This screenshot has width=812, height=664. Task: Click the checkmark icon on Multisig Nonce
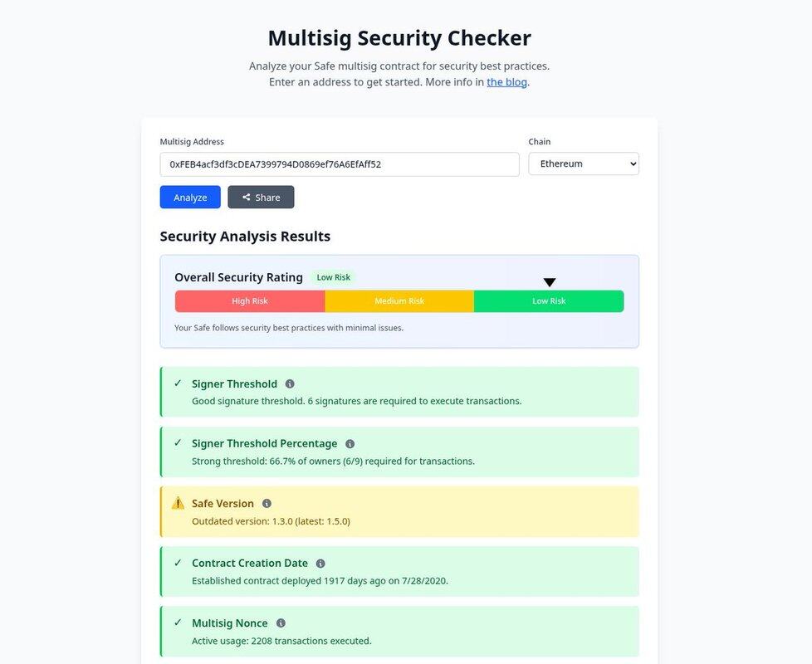click(178, 622)
